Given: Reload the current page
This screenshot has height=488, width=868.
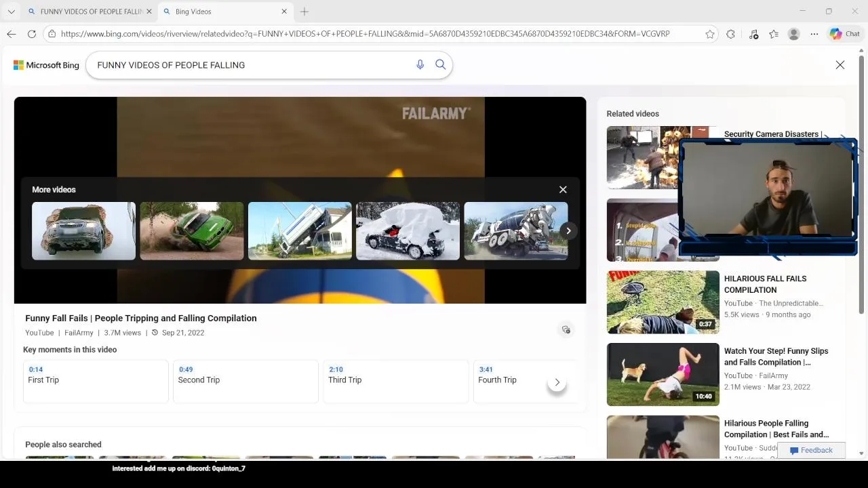Looking at the screenshot, I should (x=32, y=34).
